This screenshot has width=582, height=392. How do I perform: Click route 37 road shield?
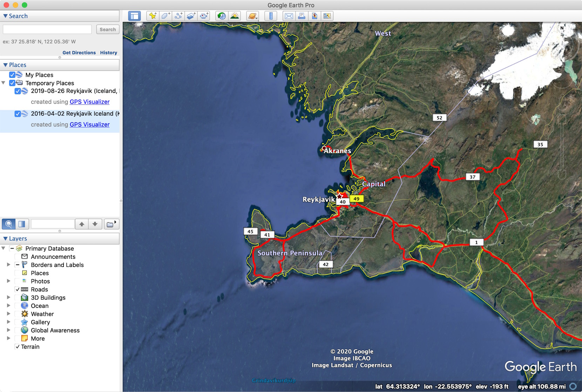pos(473,177)
